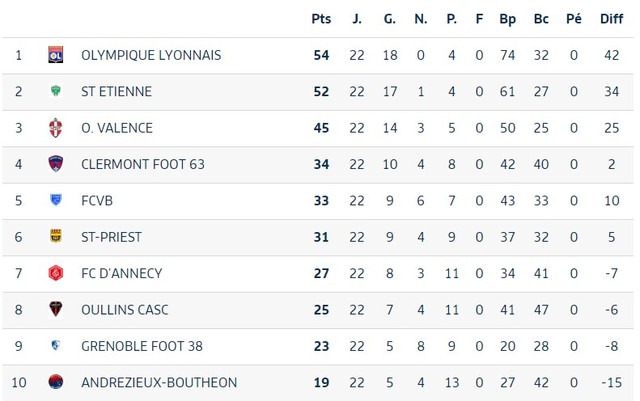
Task: Click the Olympique Lyonnais club logo
Action: coord(56,55)
